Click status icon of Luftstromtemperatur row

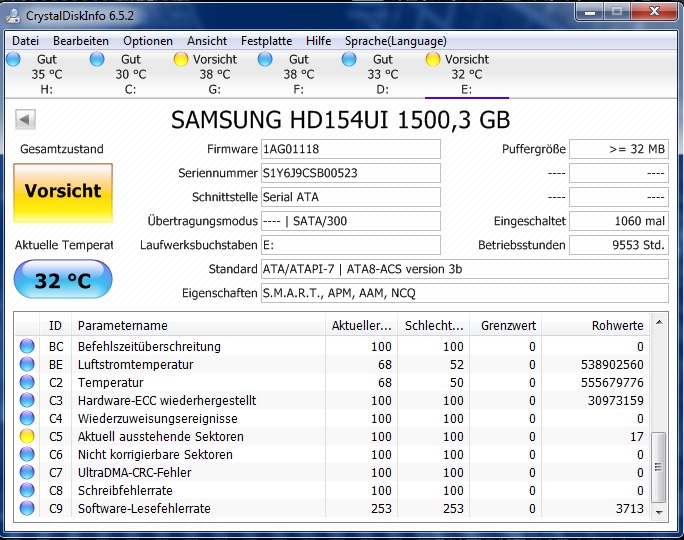tap(27, 364)
